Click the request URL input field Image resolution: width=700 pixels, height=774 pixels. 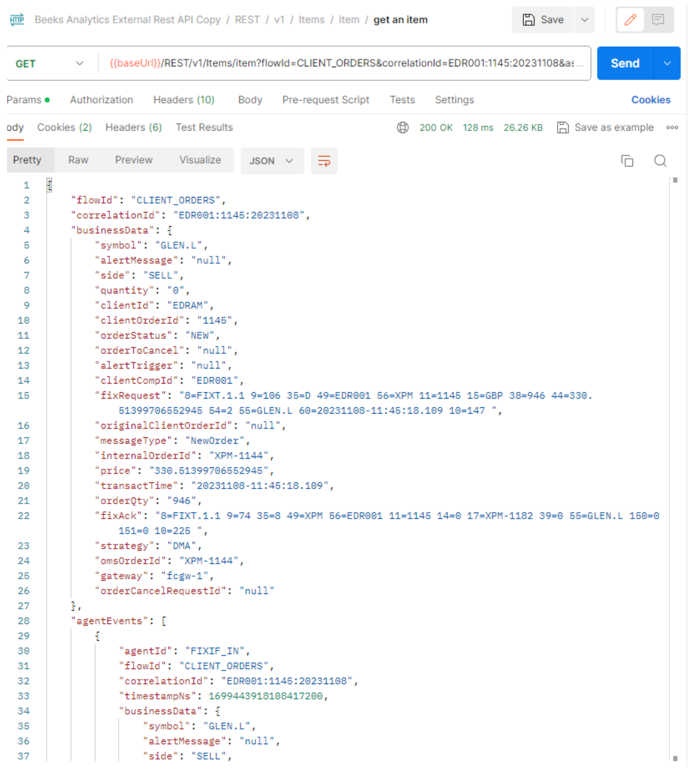[344, 63]
